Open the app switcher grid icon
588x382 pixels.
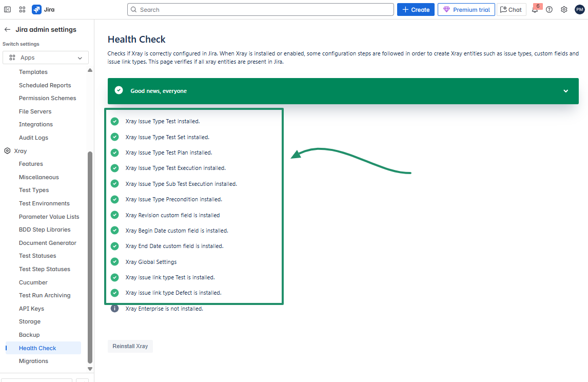pyautogui.click(x=22, y=10)
